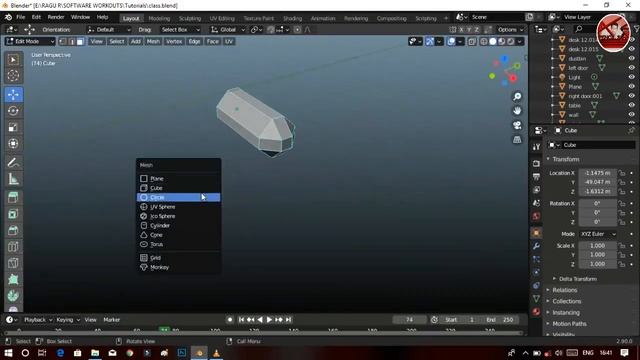This screenshot has width=640, height=360.
Task: Choose Circle from the Mesh menu
Action: pos(178,198)
